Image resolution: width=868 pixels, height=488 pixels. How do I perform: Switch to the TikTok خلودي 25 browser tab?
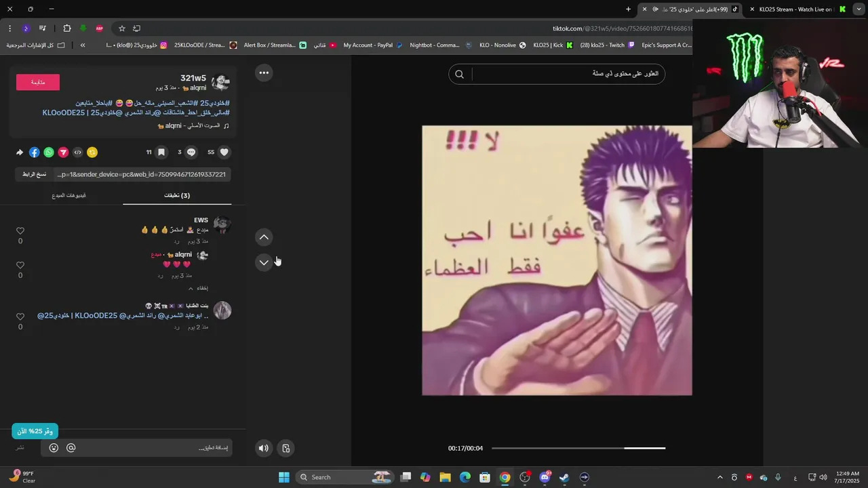[692, 9]
